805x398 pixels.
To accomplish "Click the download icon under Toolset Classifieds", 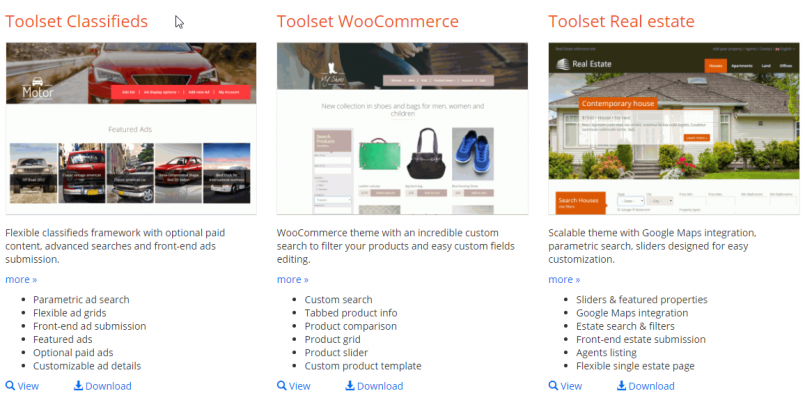I will [x=79, y=385].
